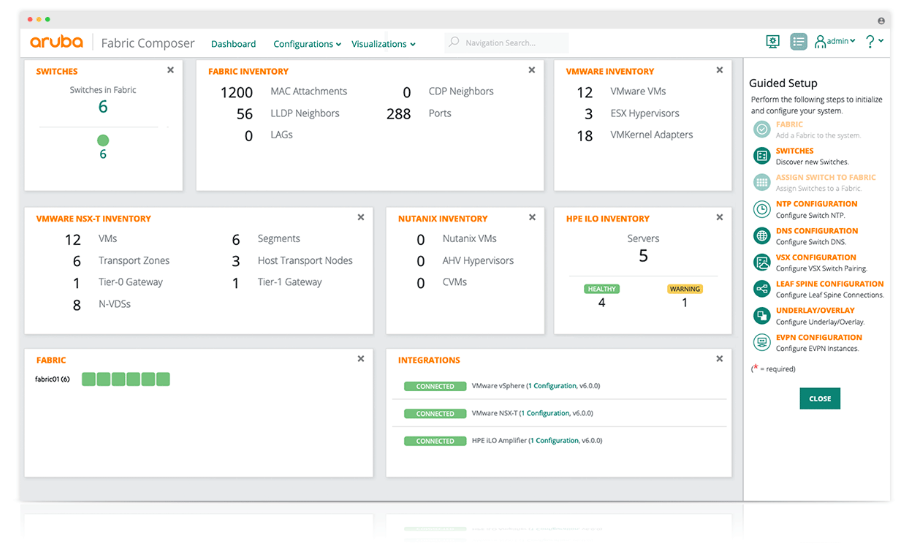
Task: Select the first green switch square of fabric01
Action: point(89,379)
